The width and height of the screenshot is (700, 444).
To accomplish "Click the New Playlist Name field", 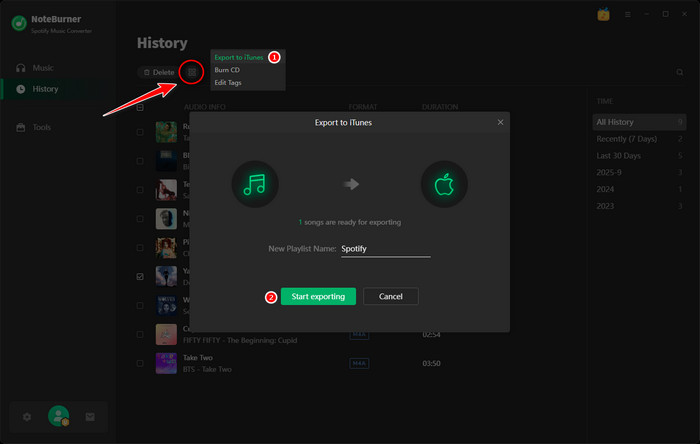I will [385, 248].
